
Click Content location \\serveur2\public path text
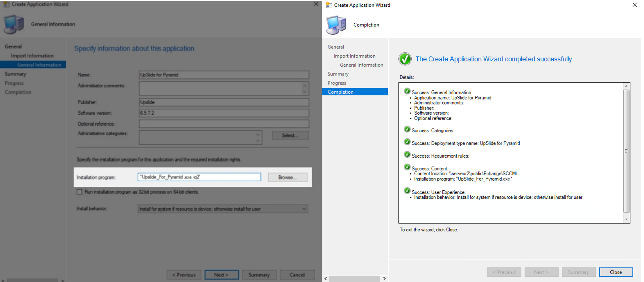[x=465, y=174]
